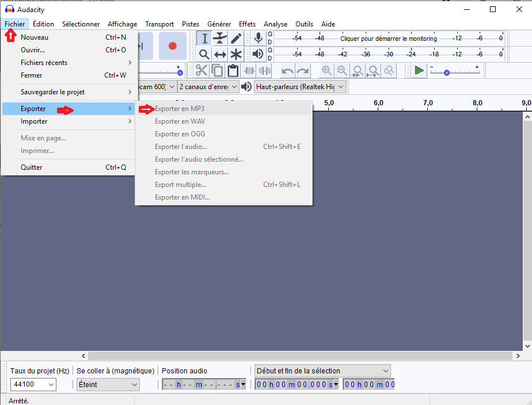The width and height of the screenshot is (532, 405).
Task: Choose 'Exporter en MP3' from submenu
Action: (180, 109)
